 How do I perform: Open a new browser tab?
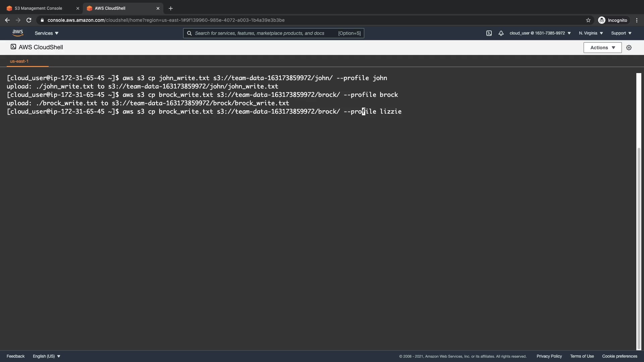click(170, 8)
